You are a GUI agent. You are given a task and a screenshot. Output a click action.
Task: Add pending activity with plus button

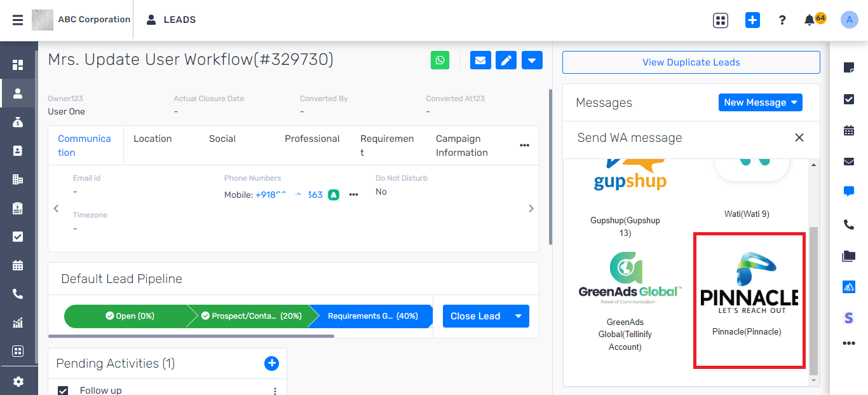pos(271,363)
